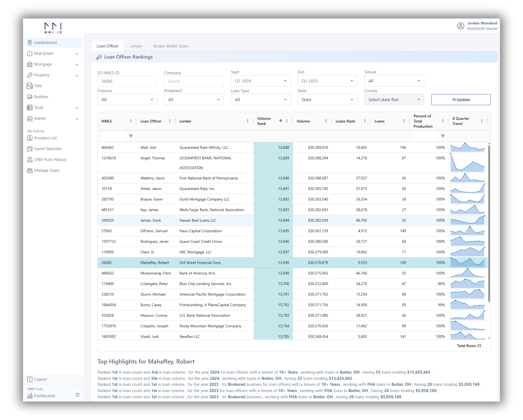Open the CRM Push History icon

[x=30, y=160]
